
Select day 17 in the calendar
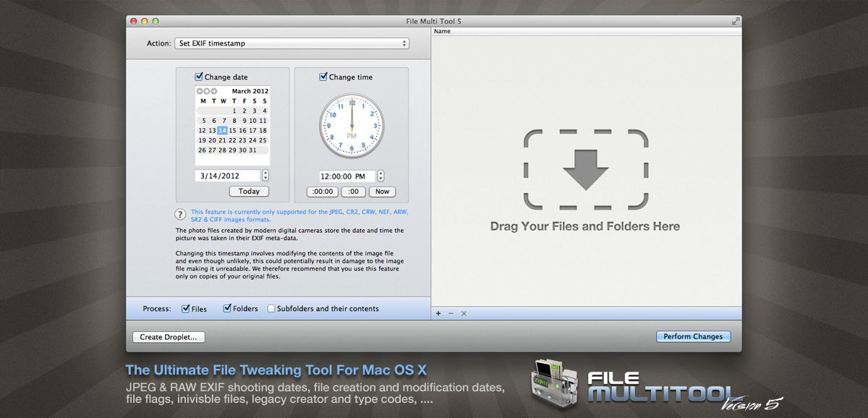click(253, 130)
